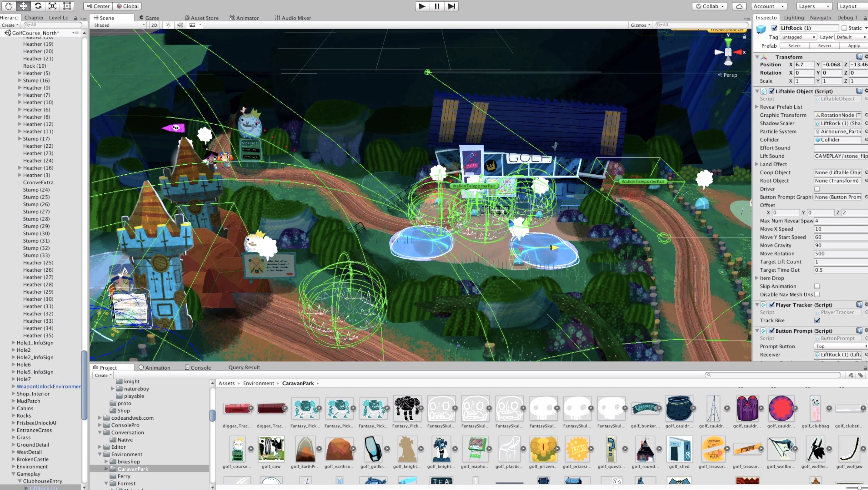The width and height of the screenshot is (868, 490).
Task: Click the Pause button
Action: coord(437,6)
